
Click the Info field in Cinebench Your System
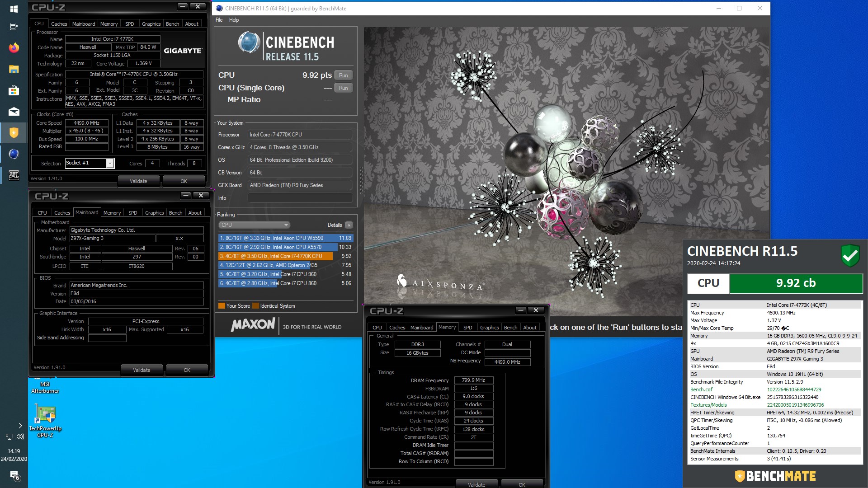point(300,198)
